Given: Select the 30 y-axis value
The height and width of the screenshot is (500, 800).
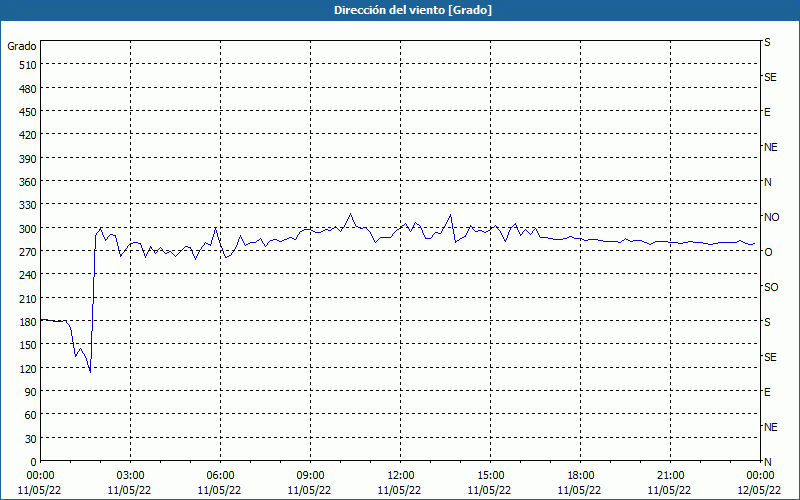Looking at the screenshot, I should coord(31,439).
